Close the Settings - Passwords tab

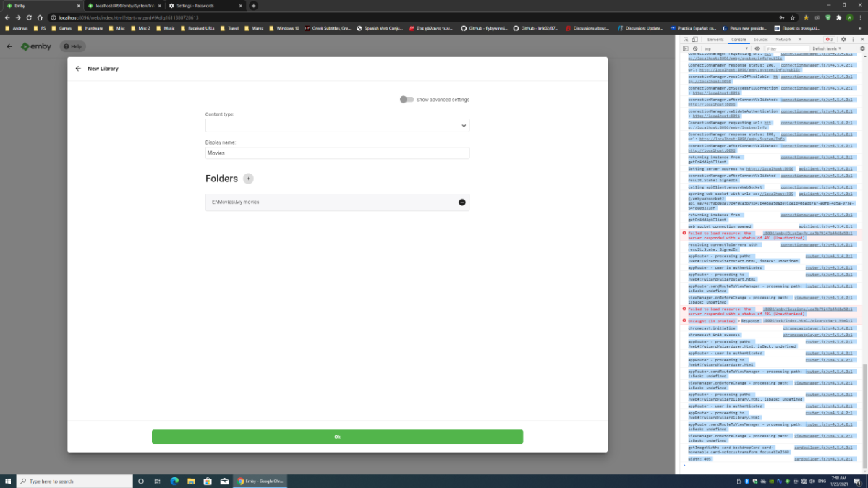[x=240, y=5]
